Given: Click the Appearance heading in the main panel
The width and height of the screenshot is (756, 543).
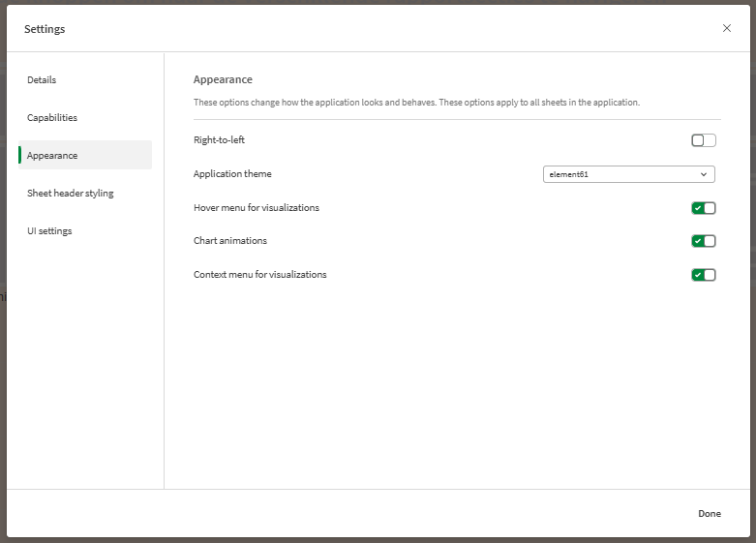Looking at the screenshot, I should pyautogui.click(x=223, y=80).
